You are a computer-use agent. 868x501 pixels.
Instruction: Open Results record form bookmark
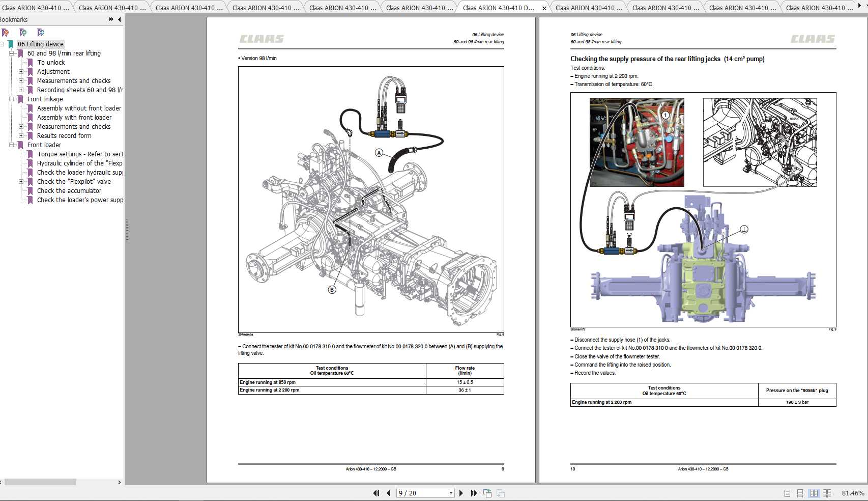pyautogui.click(x=64, y=136)
